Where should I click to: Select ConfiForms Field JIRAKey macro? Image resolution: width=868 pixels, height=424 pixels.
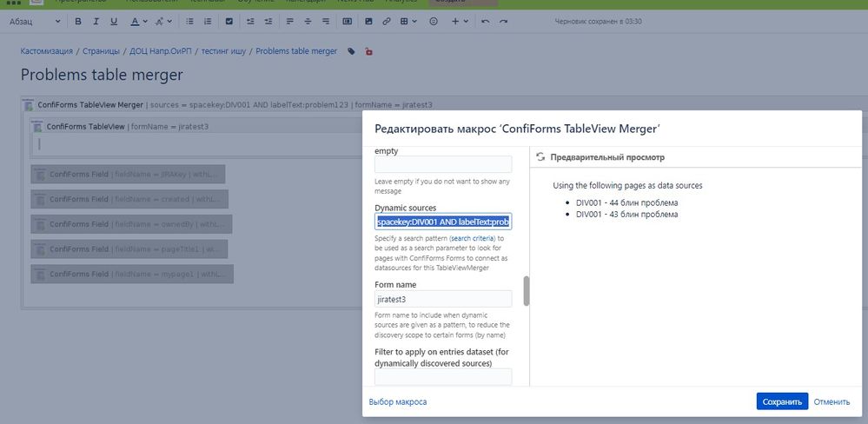[128, 175]
